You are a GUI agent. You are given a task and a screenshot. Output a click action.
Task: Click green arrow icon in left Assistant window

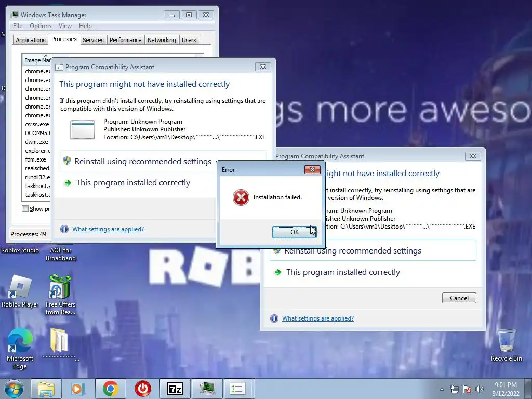pyautogui.click(x=68, y=183)
